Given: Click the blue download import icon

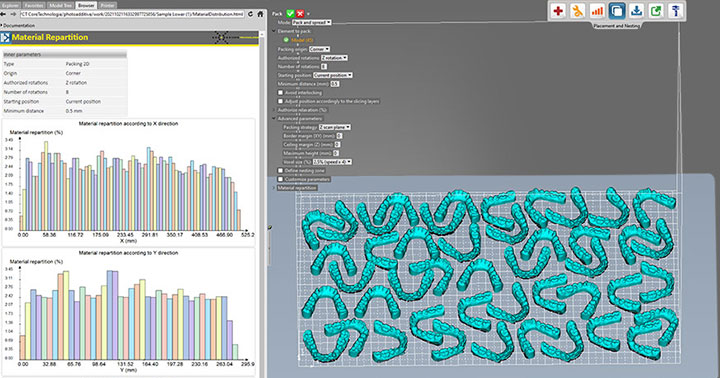Looking at the screenshot, I should click(636, 11).
